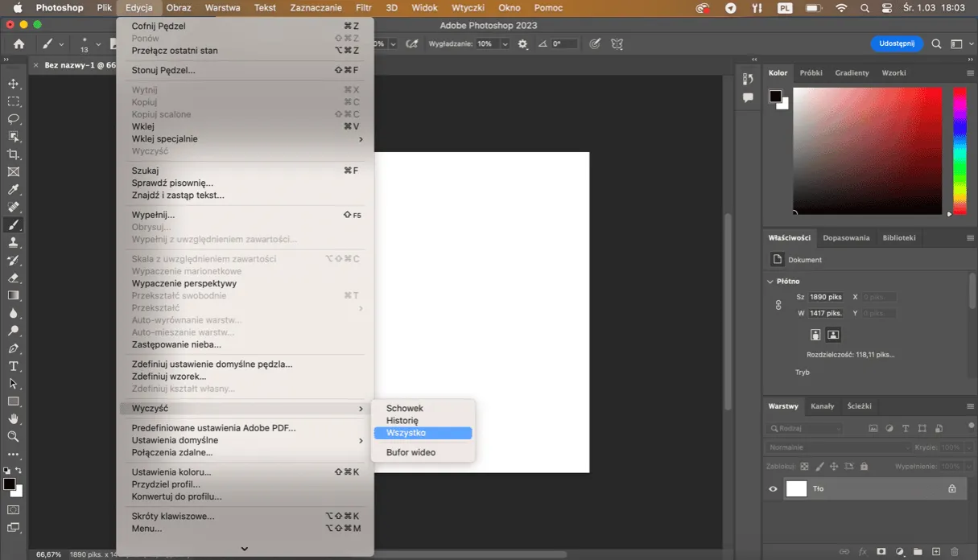Open the Wygładzanie percentage dropdown
978x560 pixels.
[x=505, y=44]
